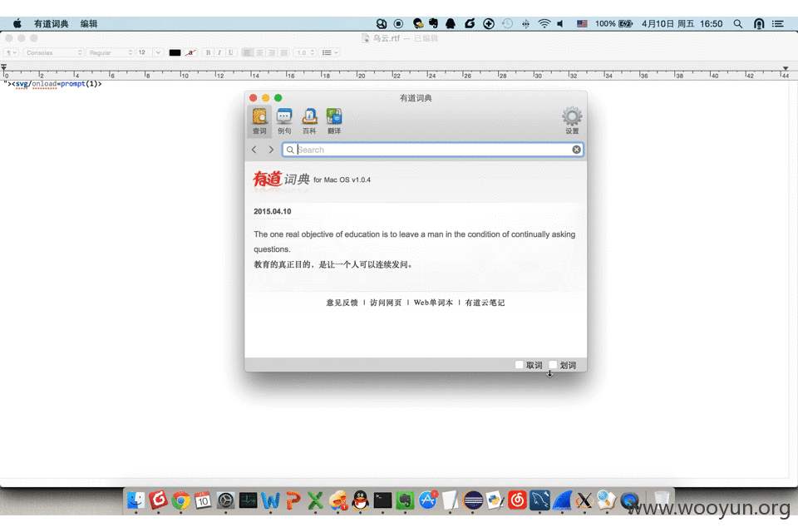Open the Bluetooth menu bar icon
Screen dimensions: 798x532
pyautogui.click(x=525, y=23)
